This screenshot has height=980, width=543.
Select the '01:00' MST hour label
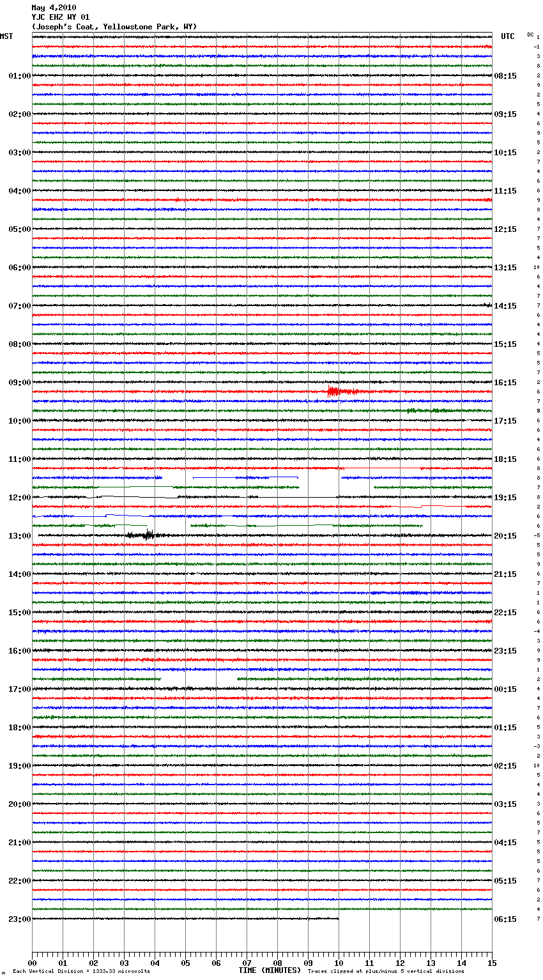point(20,76)
